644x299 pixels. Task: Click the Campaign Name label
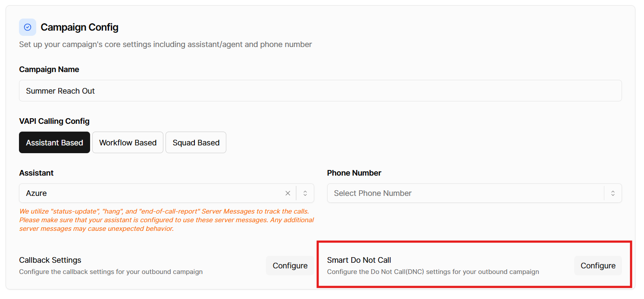coord(49,69)
